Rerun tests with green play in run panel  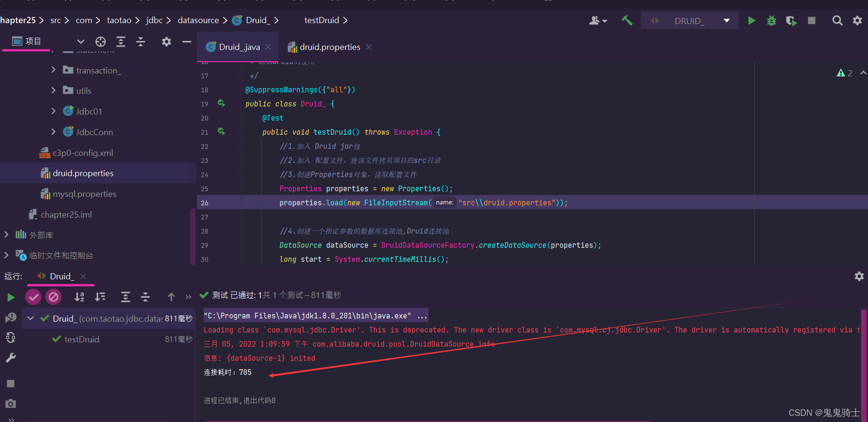[x=11, y=297]
